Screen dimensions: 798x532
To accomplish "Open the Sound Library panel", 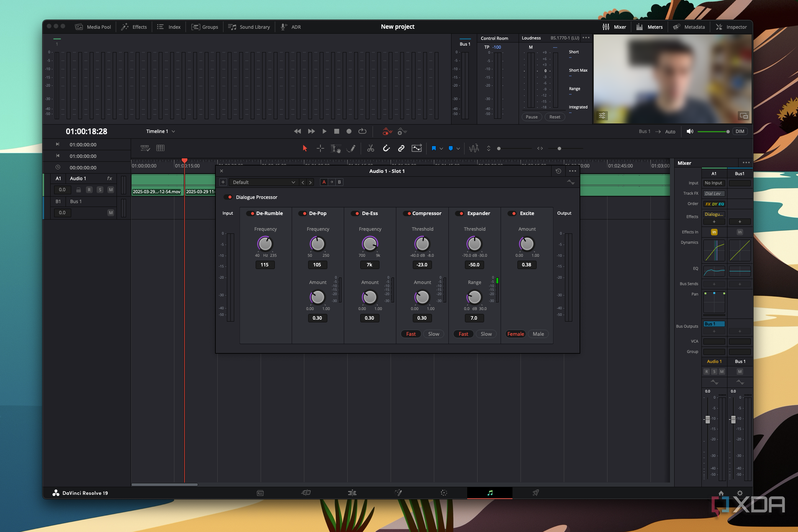I will (x=249, y=27).
